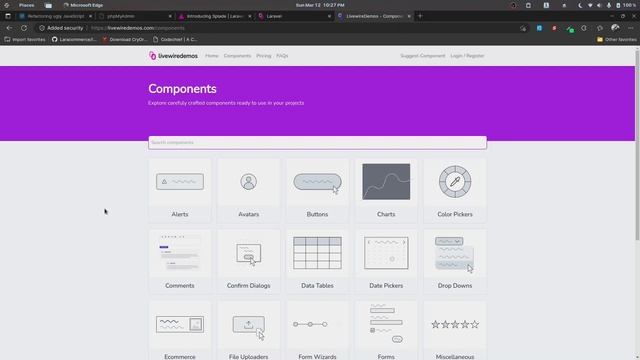
Task: Open the Home nav link
Action: [212, 56]
